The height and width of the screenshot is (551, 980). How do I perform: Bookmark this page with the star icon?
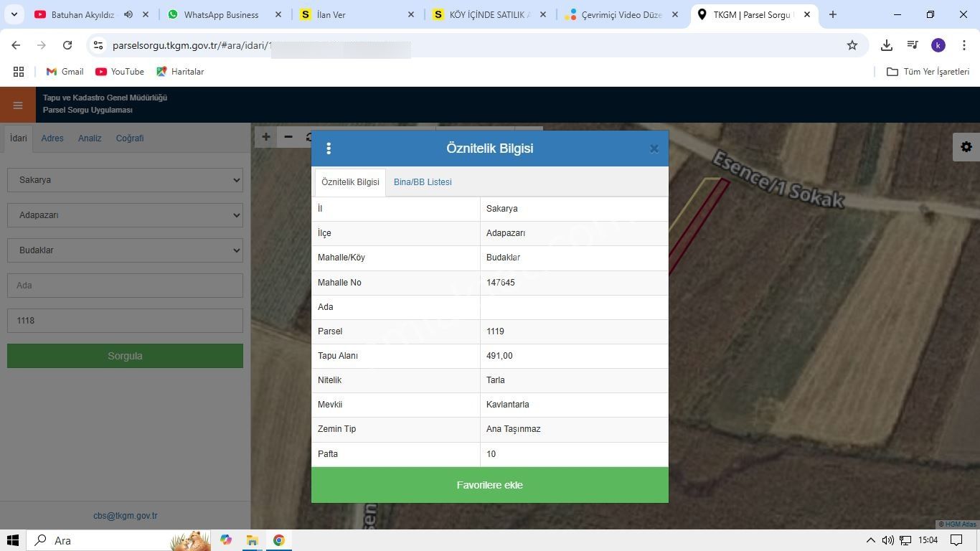click(x=852, y=45)
